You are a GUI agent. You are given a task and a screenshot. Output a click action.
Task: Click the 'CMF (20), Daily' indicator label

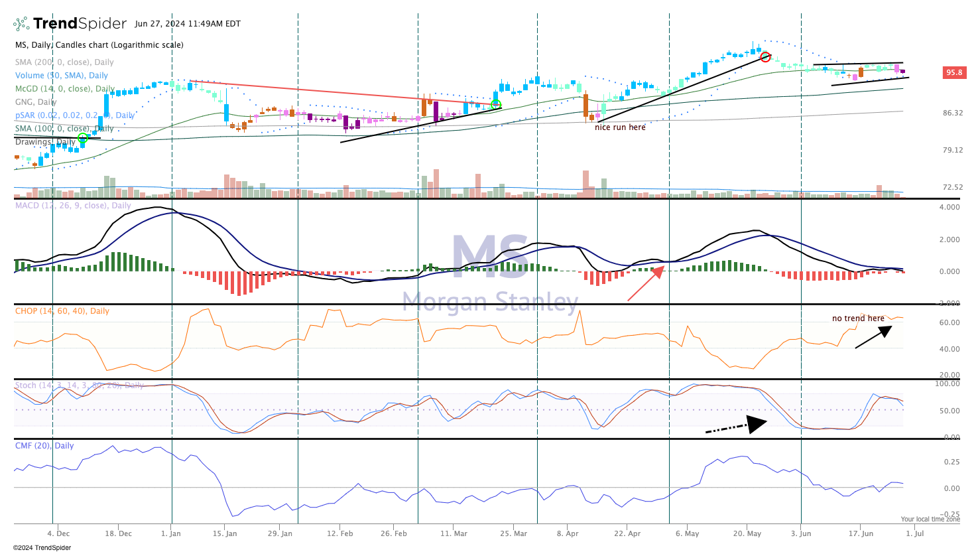tap(44, 446)
